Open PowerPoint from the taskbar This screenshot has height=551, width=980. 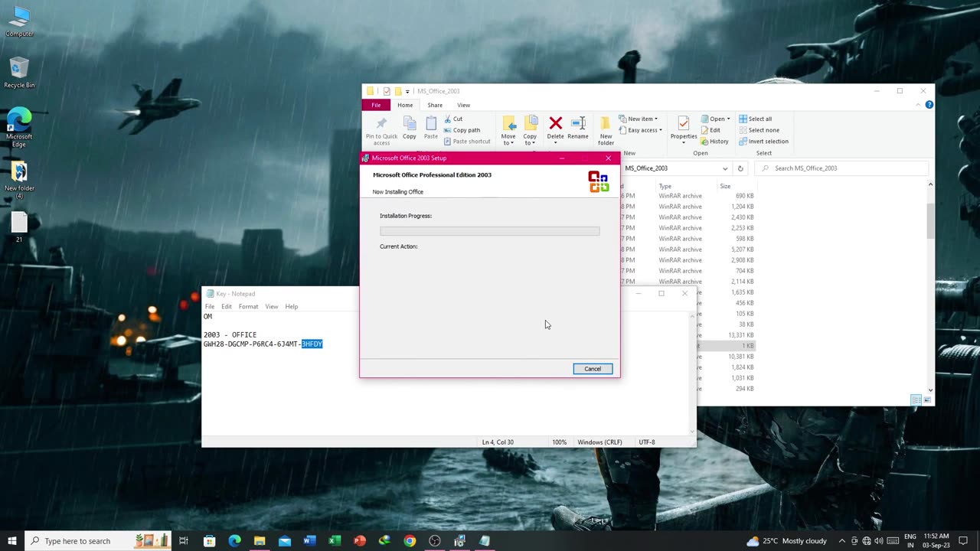(x=360, y=541)
